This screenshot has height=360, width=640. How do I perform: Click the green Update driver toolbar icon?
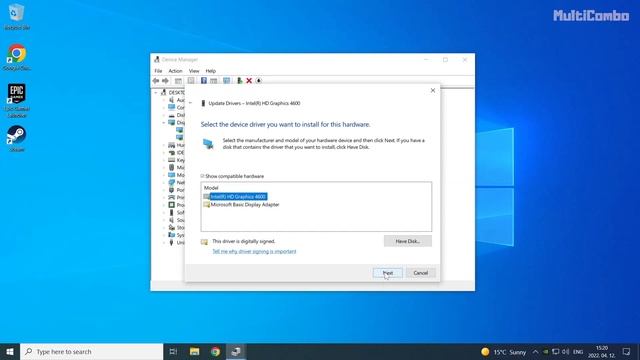(240, 81)
